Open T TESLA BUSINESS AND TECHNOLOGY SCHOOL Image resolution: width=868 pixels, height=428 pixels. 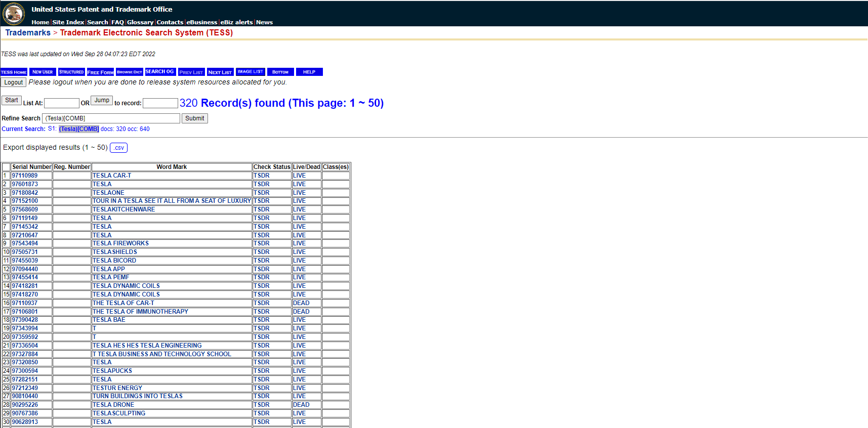click(162, 354)
